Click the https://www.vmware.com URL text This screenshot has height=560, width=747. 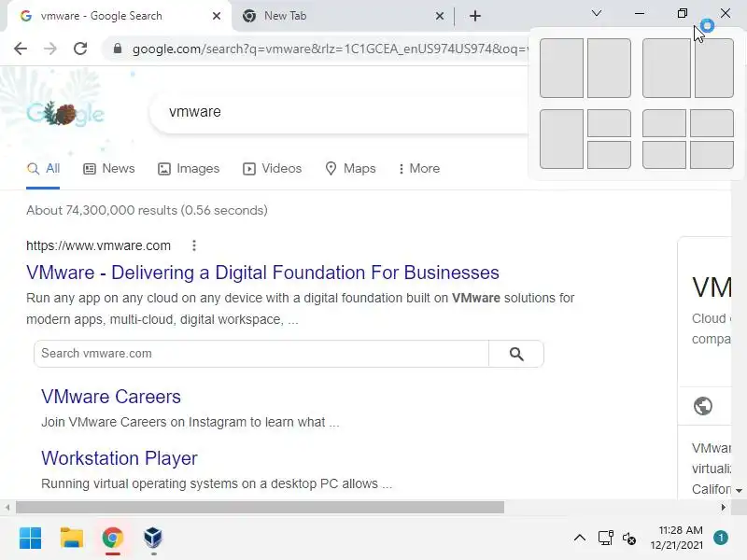98,245
